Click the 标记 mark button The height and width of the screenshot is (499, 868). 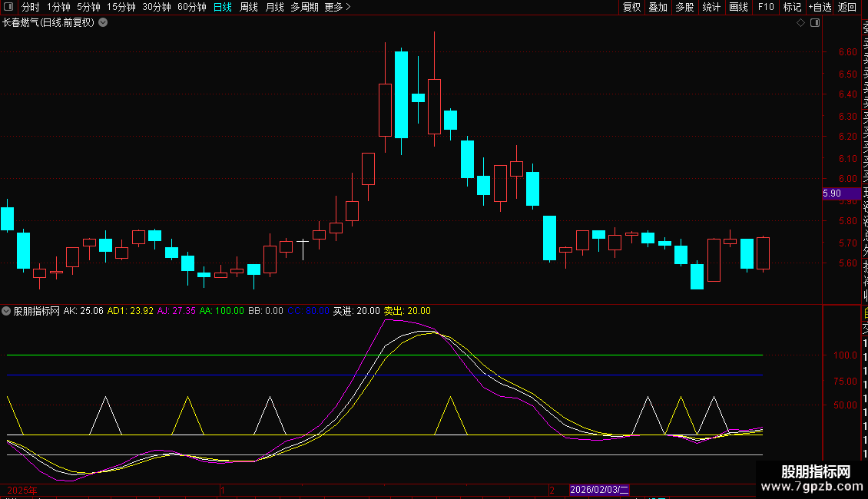pos(792,7)
